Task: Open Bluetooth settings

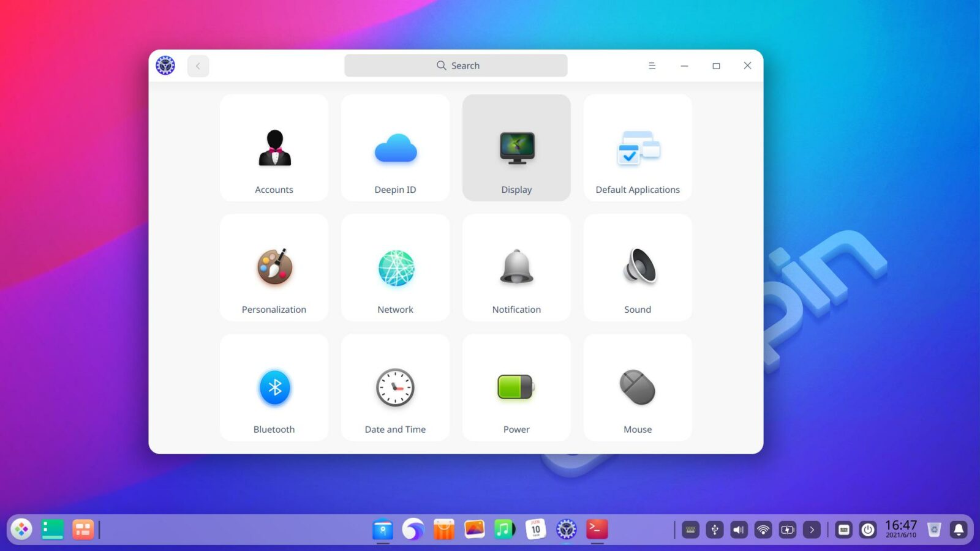Action: pyautogui.click(x=274, y=388)
